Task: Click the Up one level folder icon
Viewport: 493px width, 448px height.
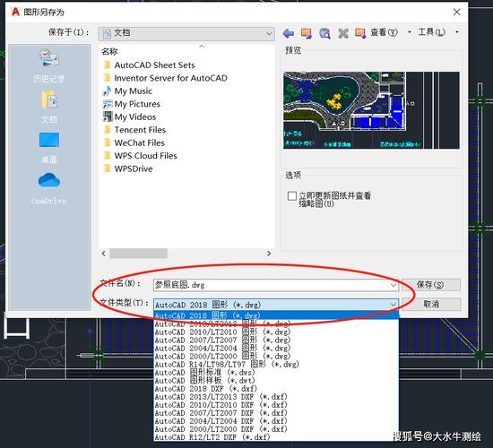Action: 307,32
